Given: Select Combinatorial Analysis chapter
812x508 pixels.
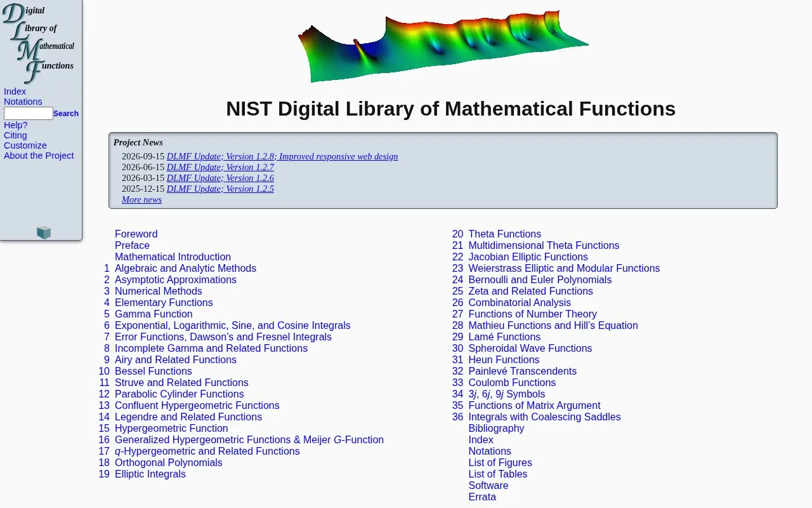Looking at the screenshot, I should click(520, 302).
